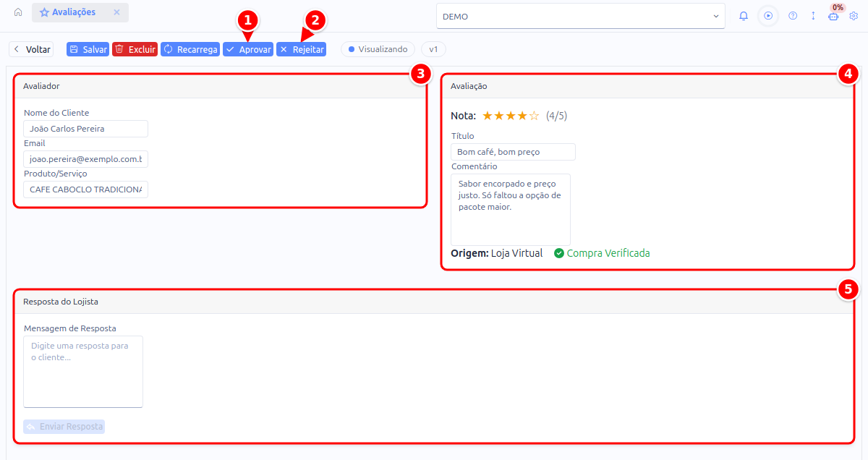868x460 pixels.
Task: Click the green verified check icon
Action: point(559,253)
